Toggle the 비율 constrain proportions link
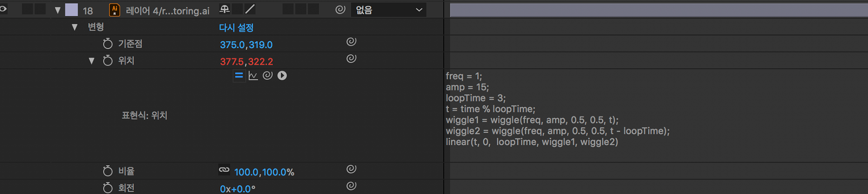Screen dimensions: 868x194 (x=224, y=170)
